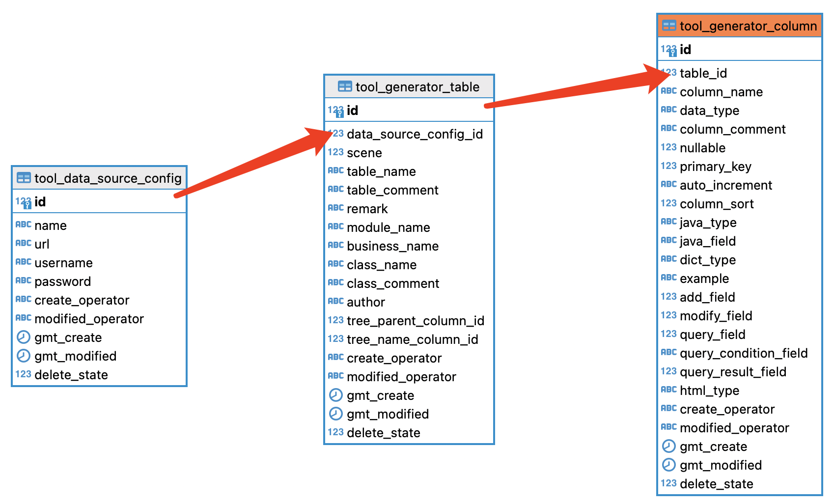Screen dimensions: 834x504
Task: Select delete_state in tool_generator_table
Action: coord(384,433)
